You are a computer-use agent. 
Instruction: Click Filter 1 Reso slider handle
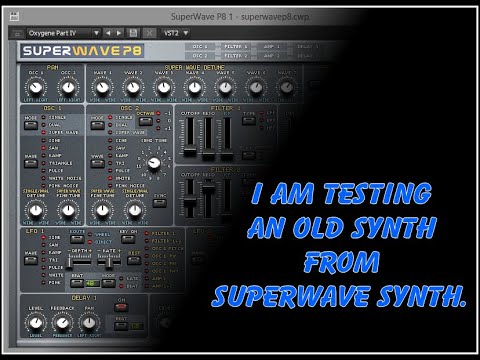click(208, 155)
